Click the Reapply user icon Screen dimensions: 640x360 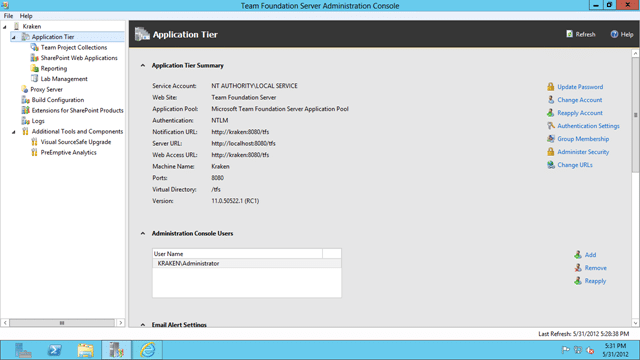[578, 281]
